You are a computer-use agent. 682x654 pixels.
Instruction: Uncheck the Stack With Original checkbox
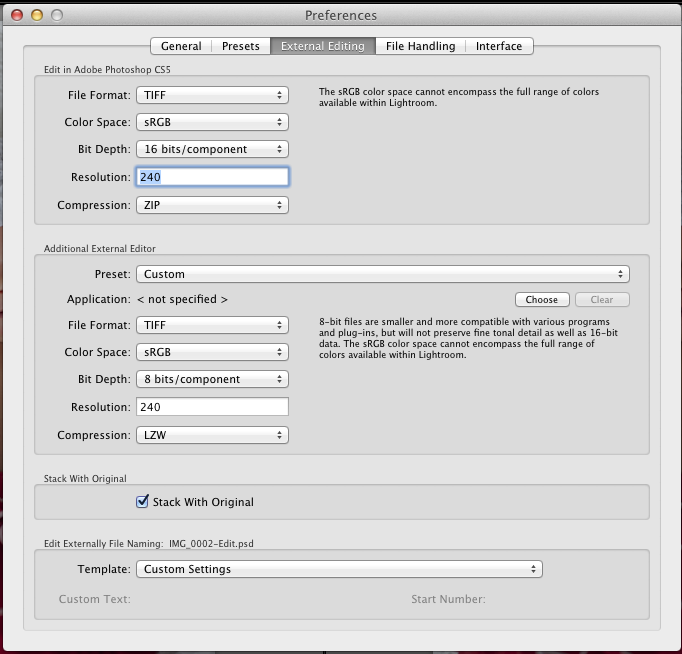[142, 501]
